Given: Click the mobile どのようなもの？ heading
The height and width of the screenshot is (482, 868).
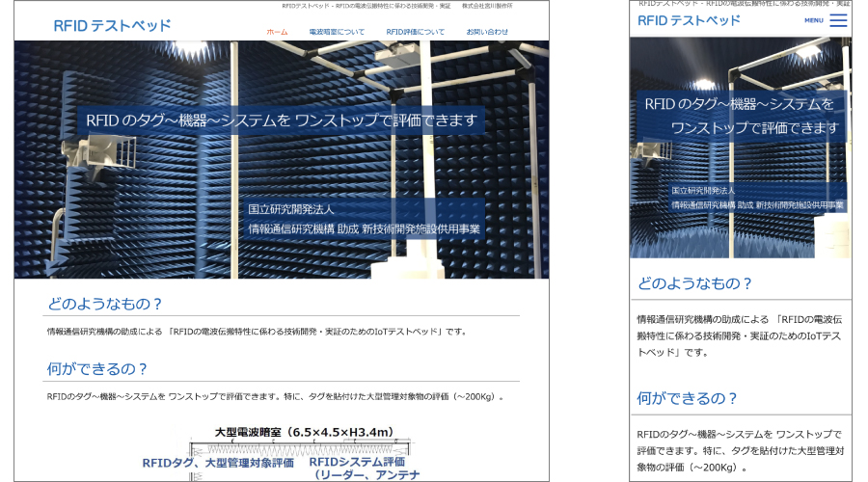Looking at the screenshot, I should pyautogui.click(x=694, y=283).
